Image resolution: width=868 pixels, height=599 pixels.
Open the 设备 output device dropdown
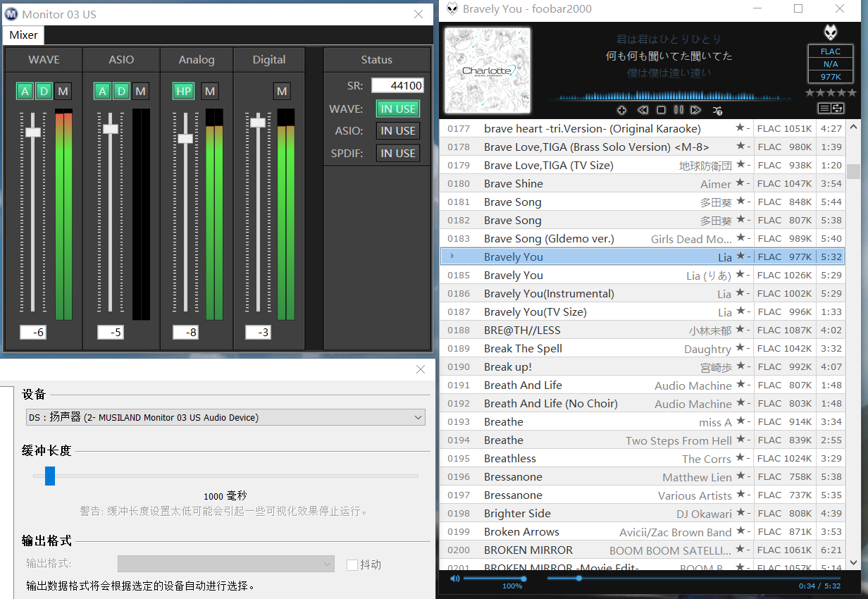[225, 417]
